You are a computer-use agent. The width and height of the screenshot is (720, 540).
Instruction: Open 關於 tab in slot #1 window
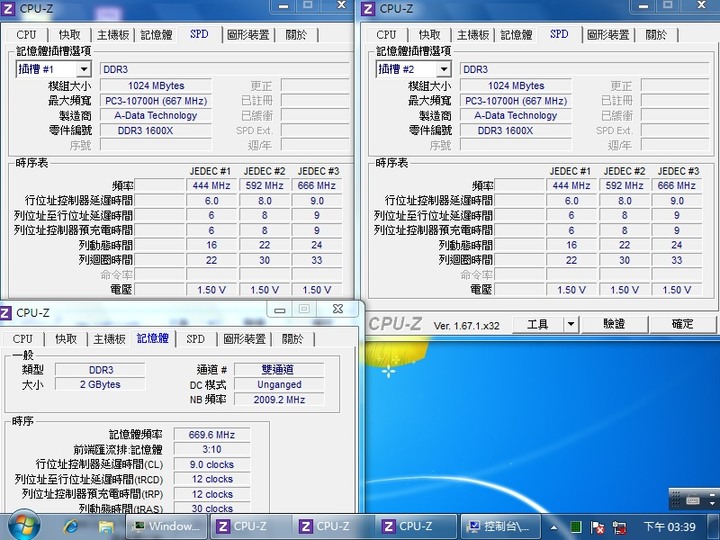296,34
